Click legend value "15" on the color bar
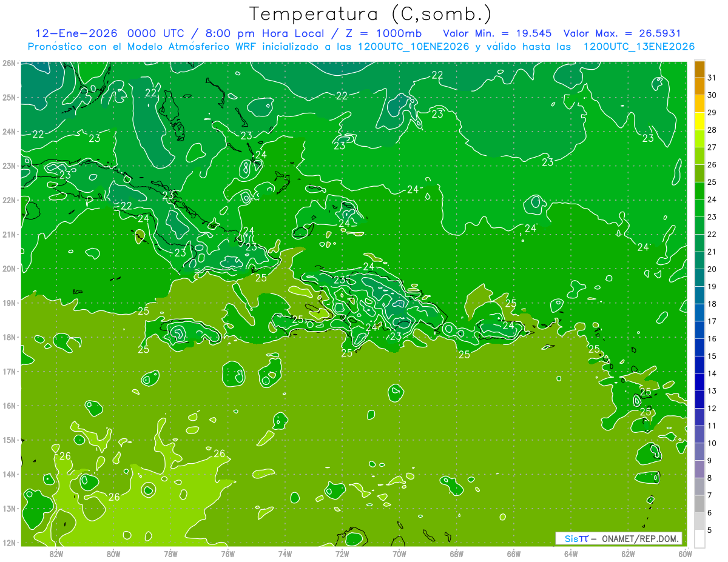Screen dimensions: 728x562 pos(712,356)
